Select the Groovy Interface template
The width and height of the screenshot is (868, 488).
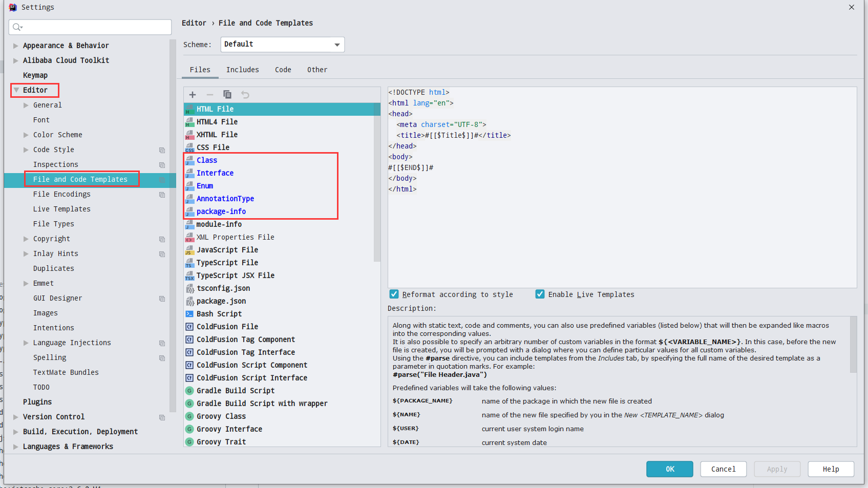(229, 429)
